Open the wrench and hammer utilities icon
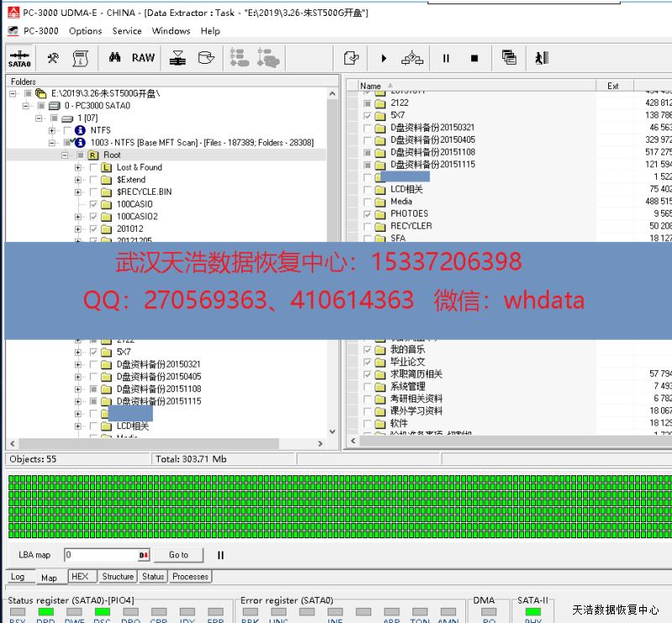Viewport: 672px width, 623px height. [53, 58]
